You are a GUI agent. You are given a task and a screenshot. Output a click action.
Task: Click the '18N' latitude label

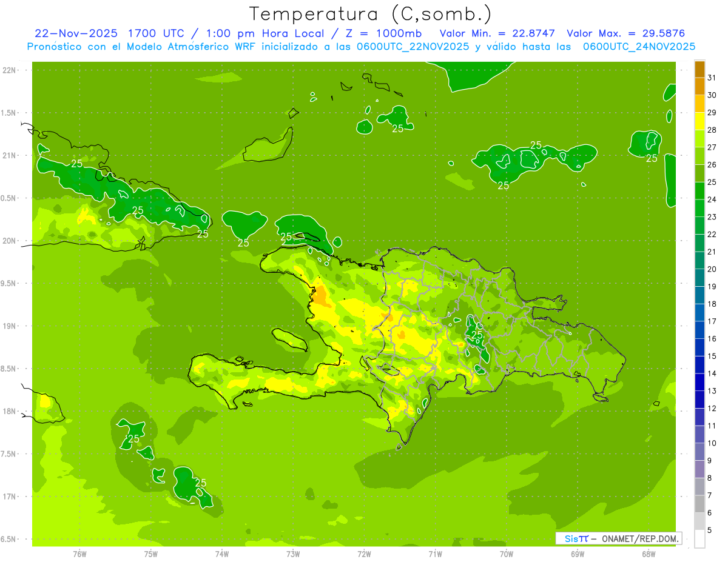(10, 411)
